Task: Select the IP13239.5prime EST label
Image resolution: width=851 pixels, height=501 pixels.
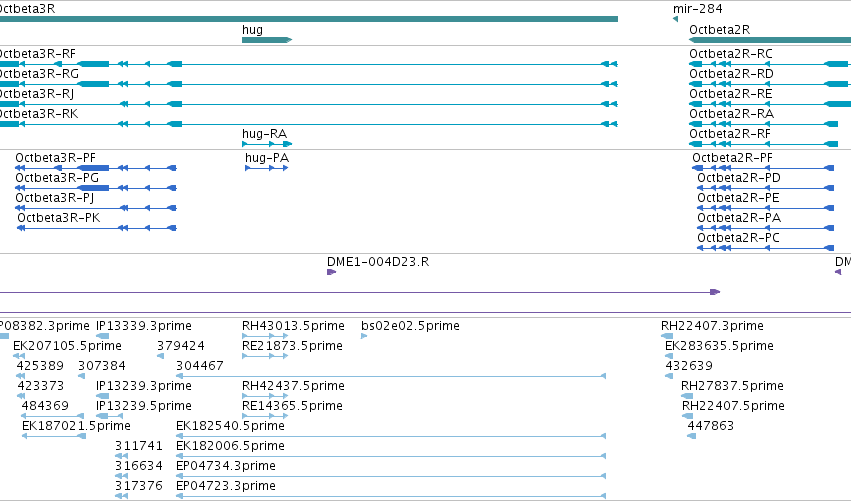Action: [x=144, y=407]
